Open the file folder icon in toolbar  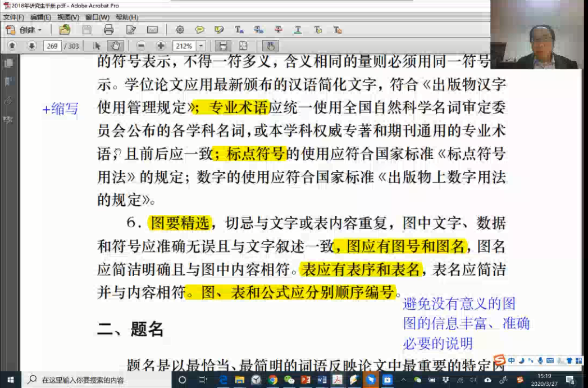tap(65, 30)
